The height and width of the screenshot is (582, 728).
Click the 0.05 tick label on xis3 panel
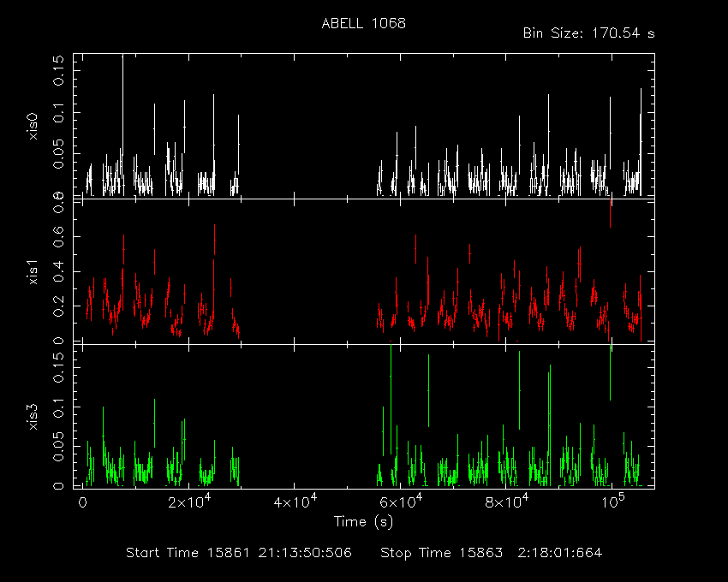pos(59,446)
